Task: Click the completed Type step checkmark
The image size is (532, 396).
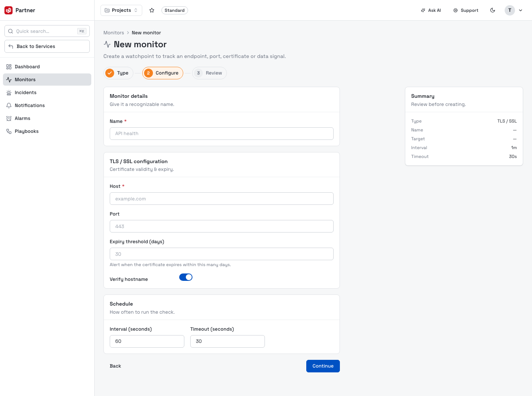Action: [x=110, y=73]
